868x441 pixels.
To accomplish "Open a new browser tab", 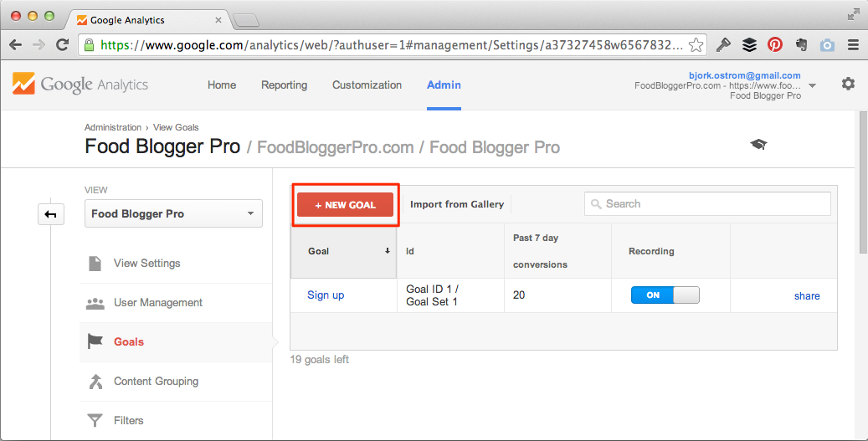I will (246, 21).
